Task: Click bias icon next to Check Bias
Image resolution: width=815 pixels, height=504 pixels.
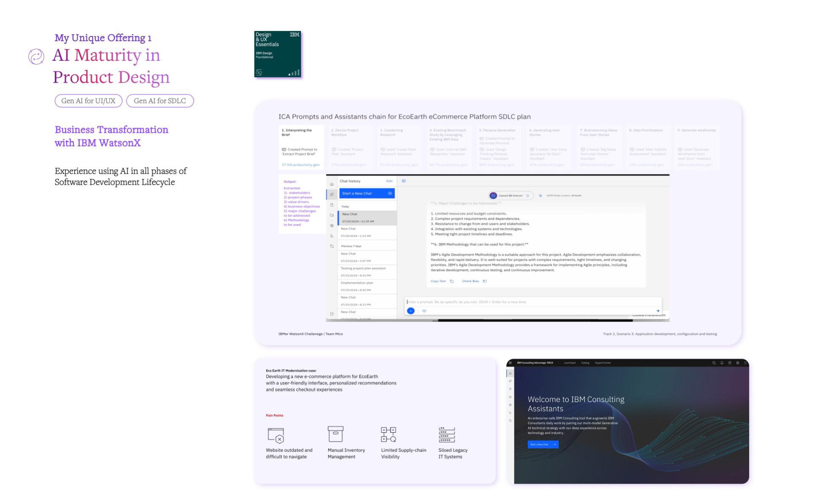Action: [485, 281]
